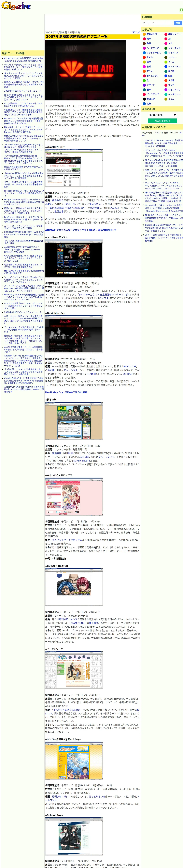Click the green dot beside 食
Image resolution: width=183 pixels, height=868 pixels.
pyautogui.click(x=144, y=81)
